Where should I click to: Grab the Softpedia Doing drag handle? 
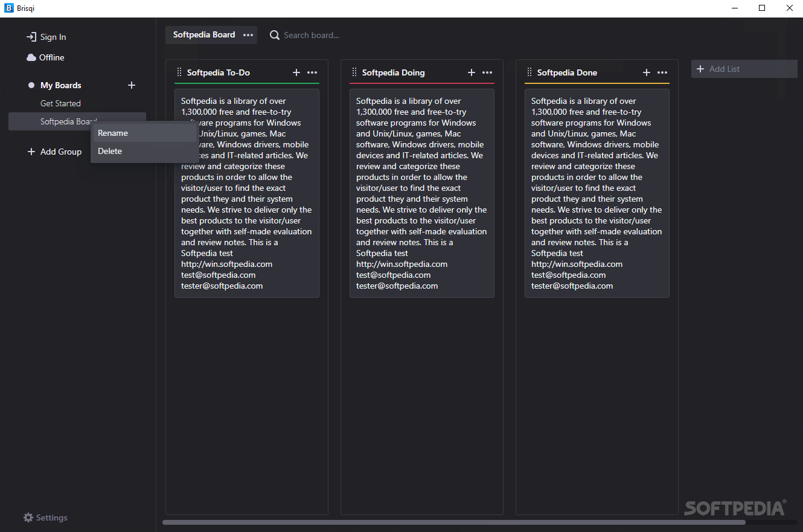pos(354,72)
